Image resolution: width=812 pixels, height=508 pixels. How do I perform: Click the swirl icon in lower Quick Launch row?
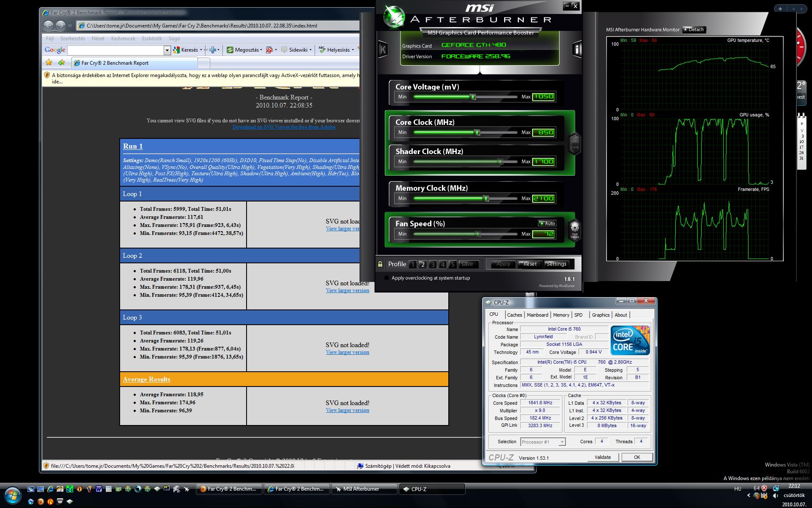(x=41, y=502)
